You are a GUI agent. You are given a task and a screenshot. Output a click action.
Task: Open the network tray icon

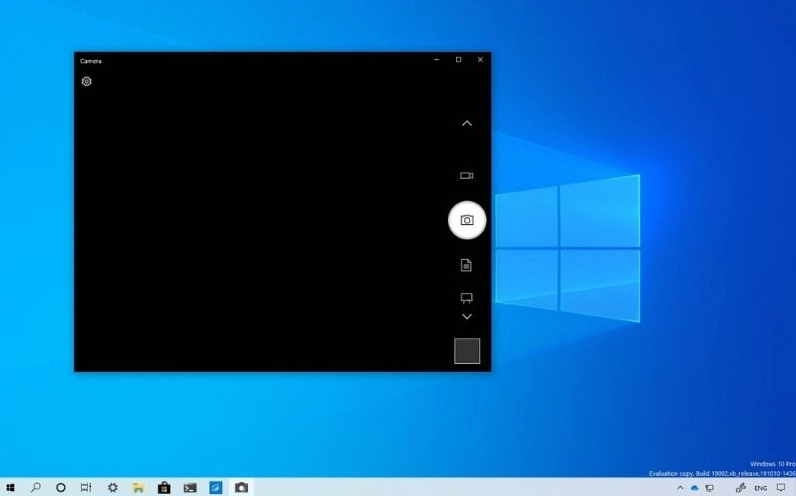tap(710, 488)
